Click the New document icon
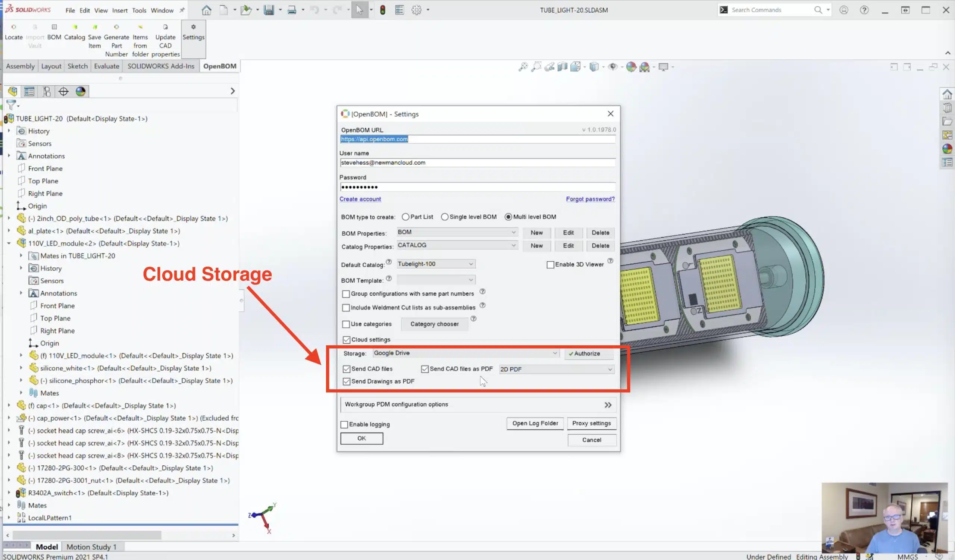The image size is (955, 560). click(x=224, y=10)
